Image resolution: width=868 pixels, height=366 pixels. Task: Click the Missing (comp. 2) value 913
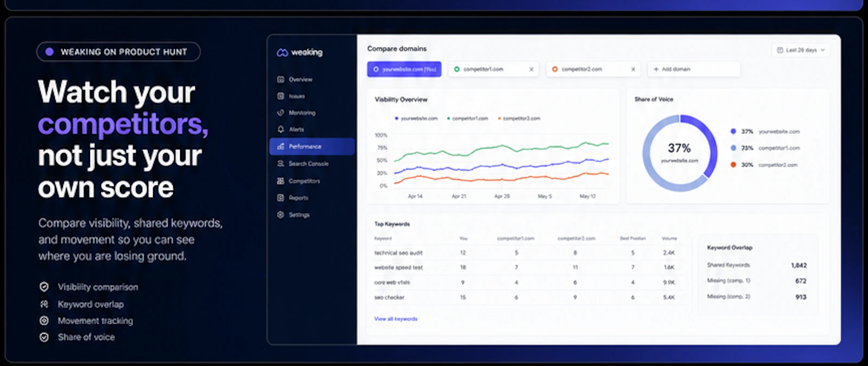point(801,297)
